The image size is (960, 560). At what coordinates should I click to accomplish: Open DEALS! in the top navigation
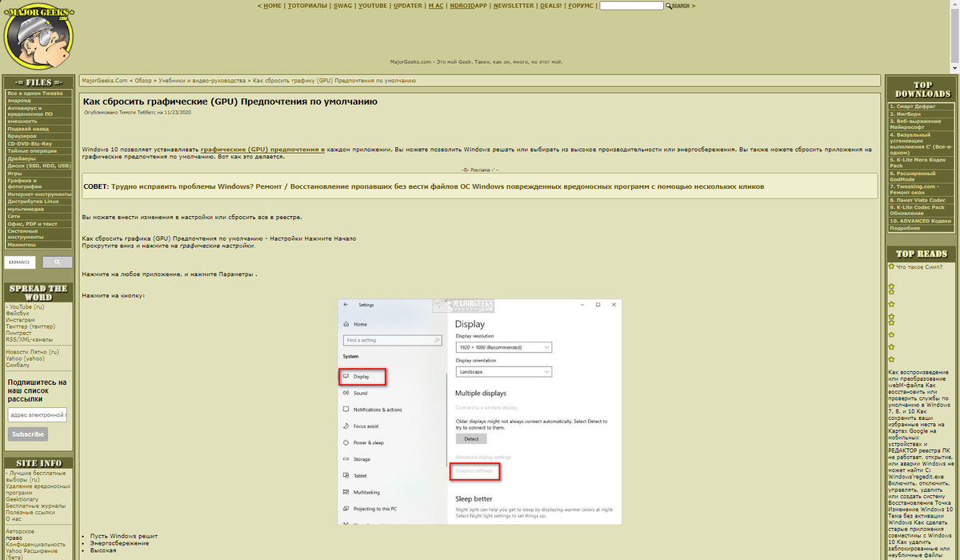pyautogui.click(x=550, y=6)
